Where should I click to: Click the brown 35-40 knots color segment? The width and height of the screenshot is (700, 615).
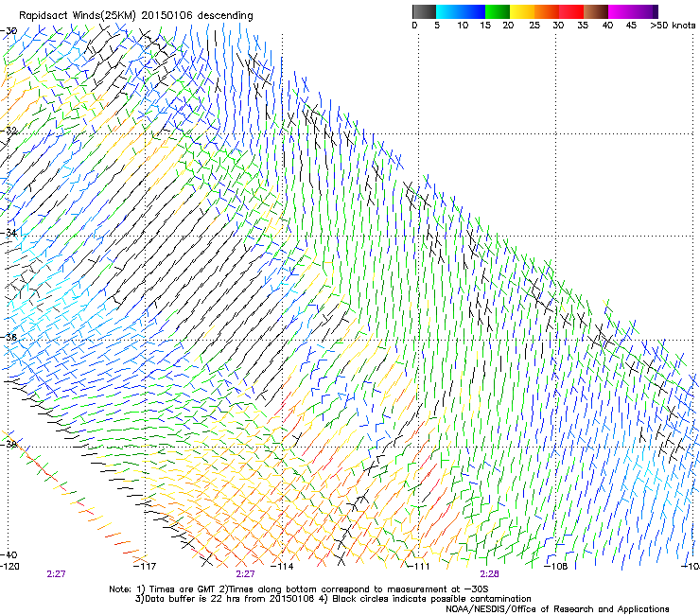point(596,11)
